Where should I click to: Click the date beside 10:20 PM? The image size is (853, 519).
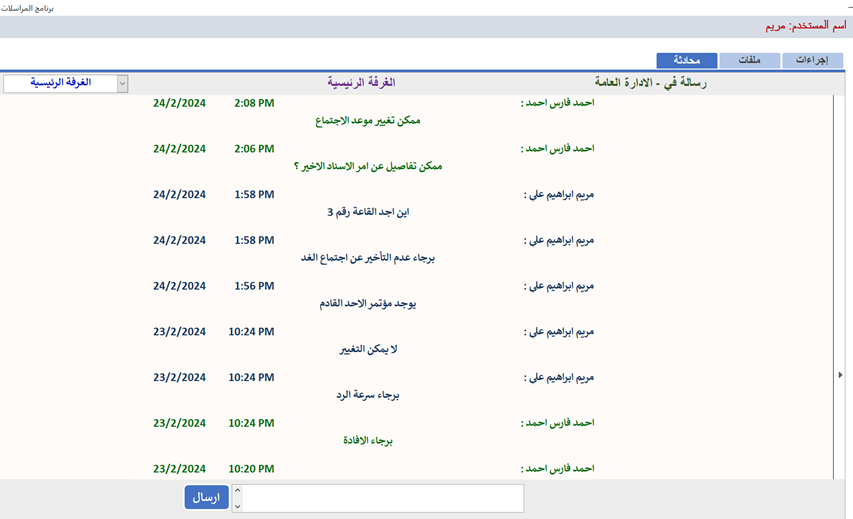(180, 469)
